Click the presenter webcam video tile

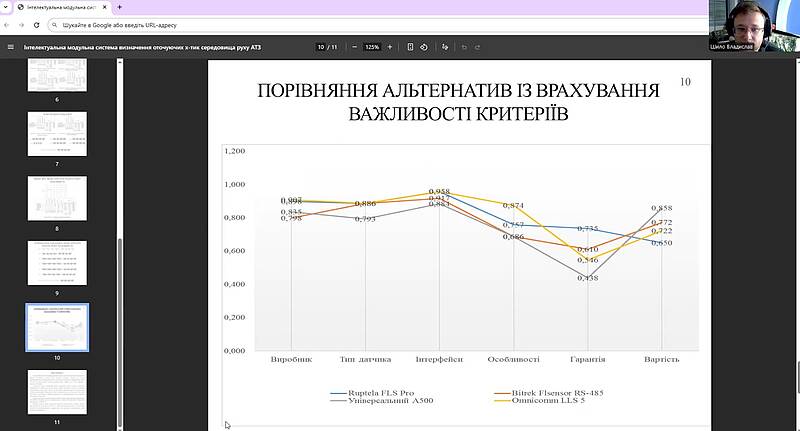[754, 26]
